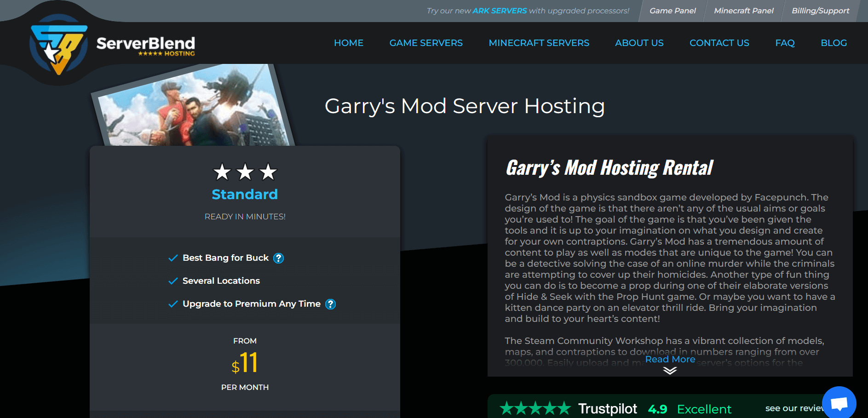Go to HOME in the main navigation
868x418 pixels.
349,43
